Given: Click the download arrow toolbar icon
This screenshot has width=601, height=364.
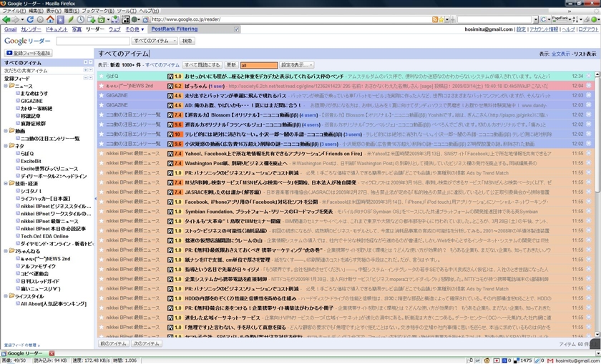Looking at the screenshot, I should (x=115, y=19).
